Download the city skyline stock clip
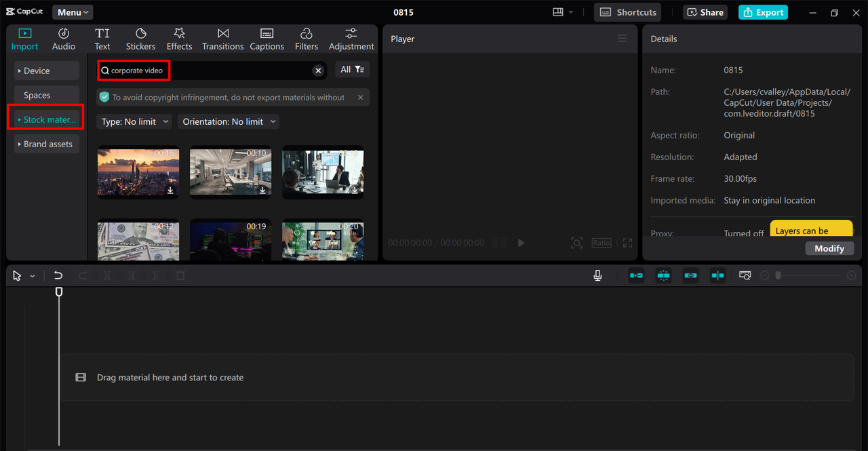The height and width of the screenshot is (451, 868). point(170,191)
